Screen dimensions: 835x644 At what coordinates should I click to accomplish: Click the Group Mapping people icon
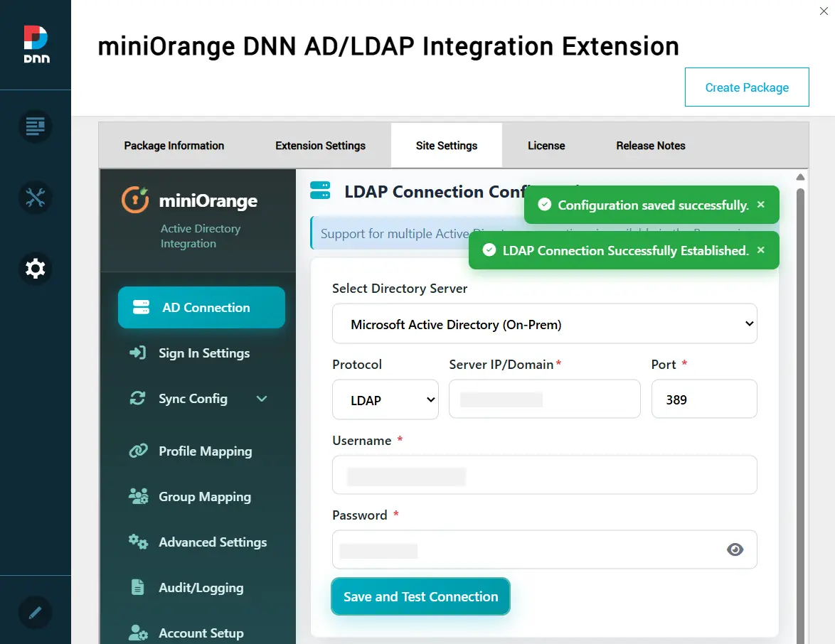point(139,496)
